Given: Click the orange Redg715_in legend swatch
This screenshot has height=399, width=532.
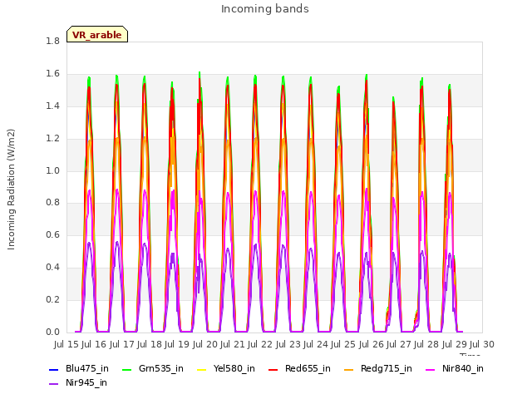Looking at the screenshot, I should click(349, 369).
